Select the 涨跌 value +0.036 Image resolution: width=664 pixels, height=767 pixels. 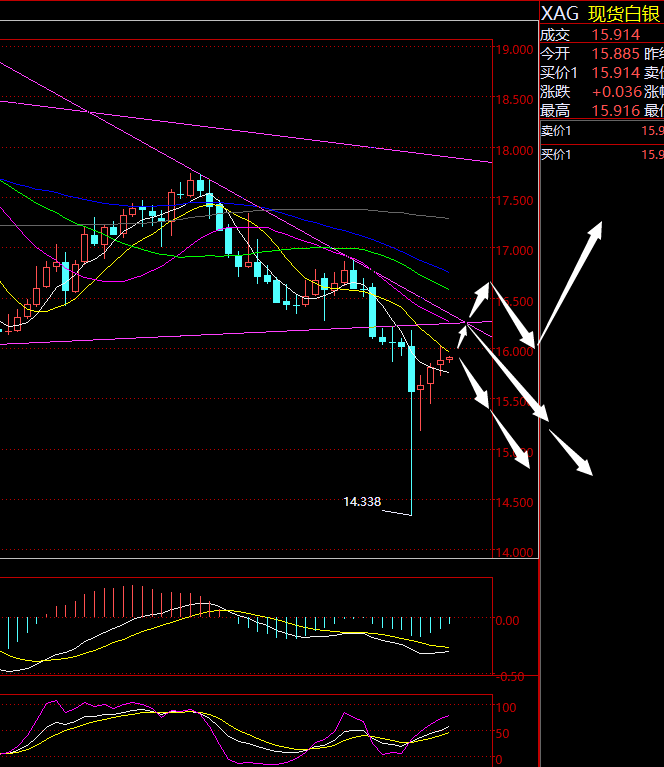[x=617, y=92]
